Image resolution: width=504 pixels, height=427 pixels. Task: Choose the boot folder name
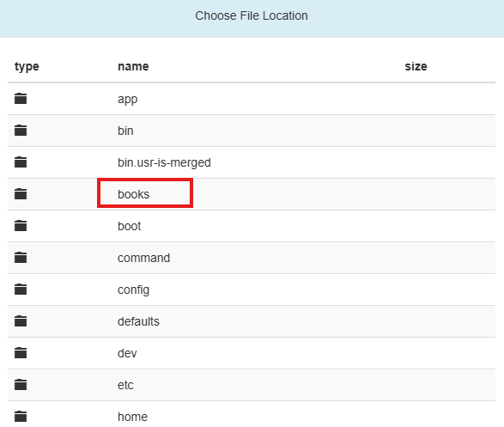click(x=129, y=226)
